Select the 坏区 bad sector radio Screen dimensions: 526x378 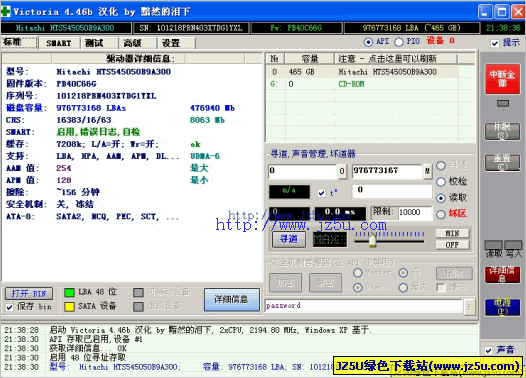(441, 214)
